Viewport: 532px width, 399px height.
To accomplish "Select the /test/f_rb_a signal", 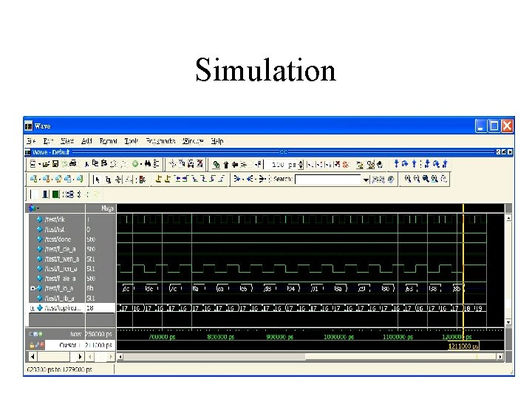I will [x=59, y=299].
